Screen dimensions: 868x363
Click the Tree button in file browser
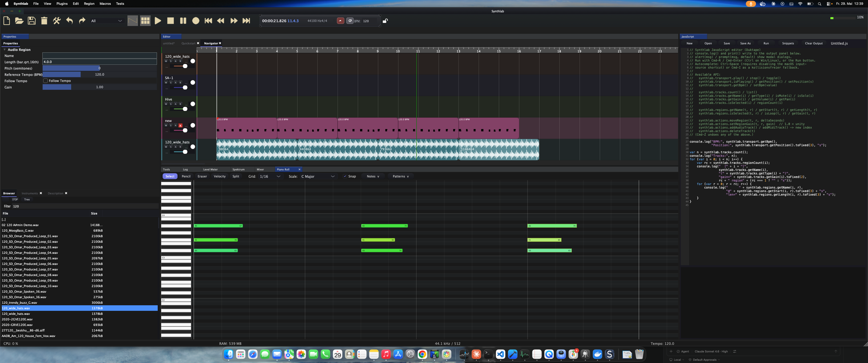click(27, 199)
